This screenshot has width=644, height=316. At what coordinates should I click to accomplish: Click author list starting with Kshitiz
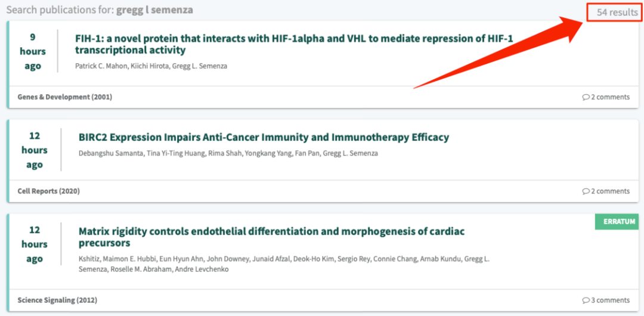[x=284, y=264]
